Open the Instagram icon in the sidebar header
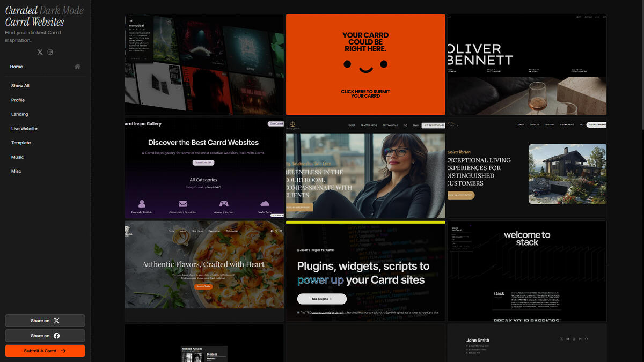The height and width of the screenshot is (362, 644). point(50,52)
